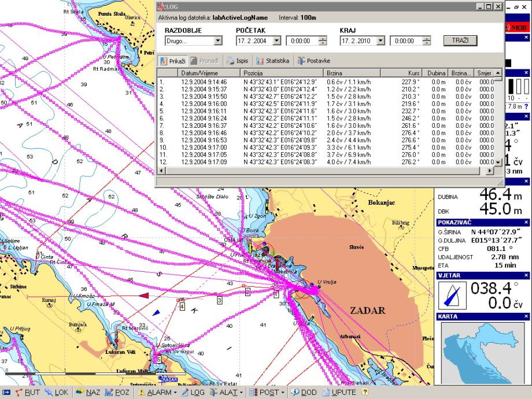Click the POČETAK time field 0:00:00

point(302,41)
